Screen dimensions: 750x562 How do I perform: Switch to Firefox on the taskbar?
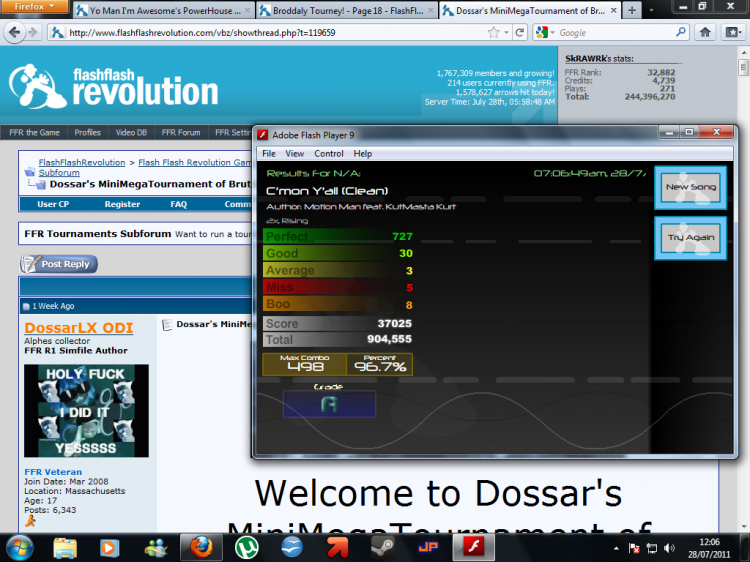pos(201,547)
